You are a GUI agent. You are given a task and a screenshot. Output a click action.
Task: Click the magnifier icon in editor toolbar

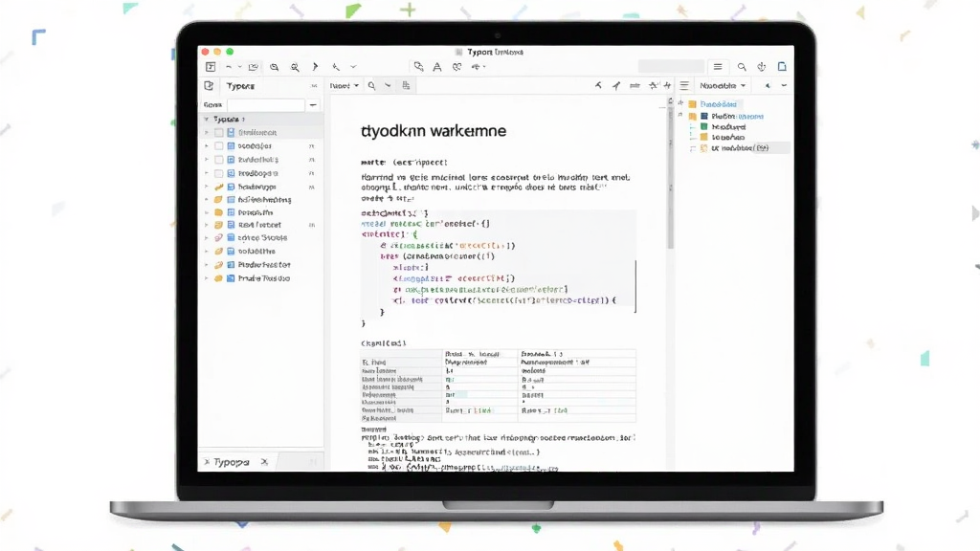click(372, 85)
